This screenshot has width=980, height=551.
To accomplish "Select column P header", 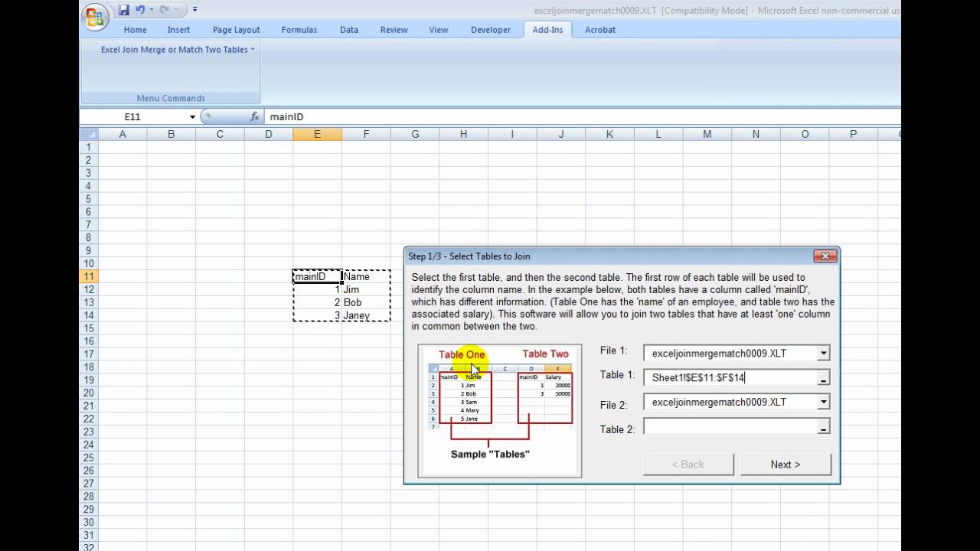I will pyautogui.click(x=853, y=134).
